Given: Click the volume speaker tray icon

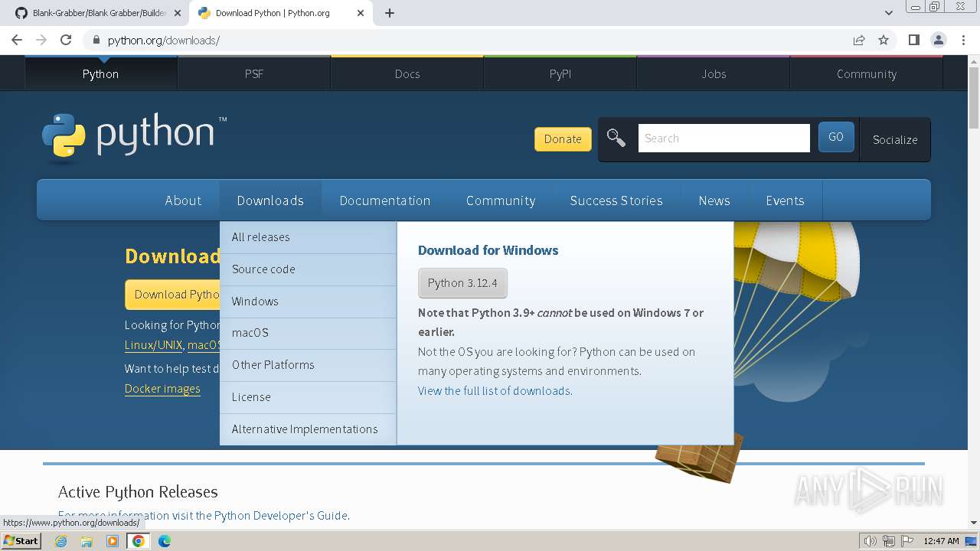Looking at the screenshot, I should click(871, 541).
